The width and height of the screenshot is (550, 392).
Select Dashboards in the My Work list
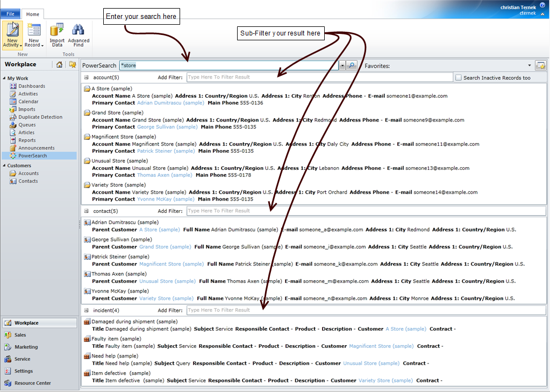(x=32, y=86)
